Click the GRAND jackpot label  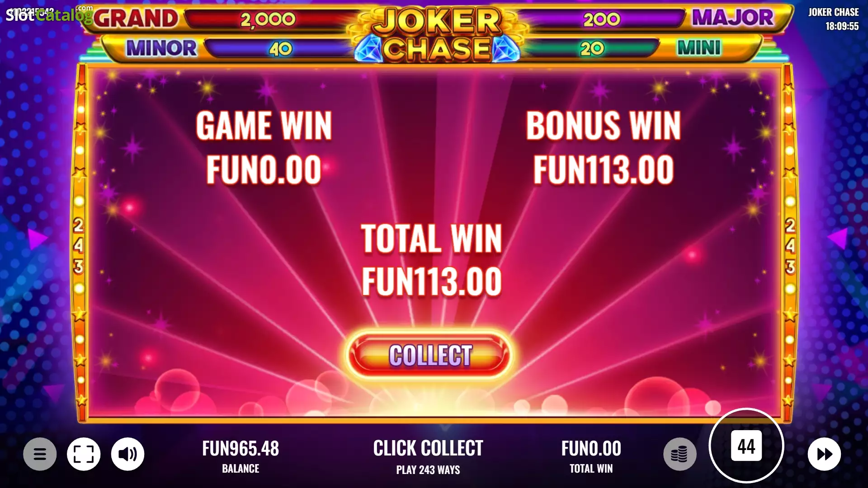(x=136, y=19)
